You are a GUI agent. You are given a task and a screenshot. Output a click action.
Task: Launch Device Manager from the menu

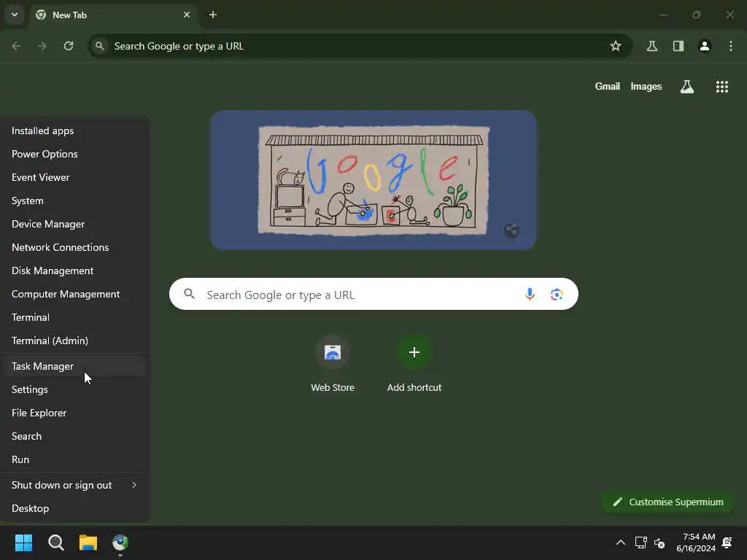(75, 224)
